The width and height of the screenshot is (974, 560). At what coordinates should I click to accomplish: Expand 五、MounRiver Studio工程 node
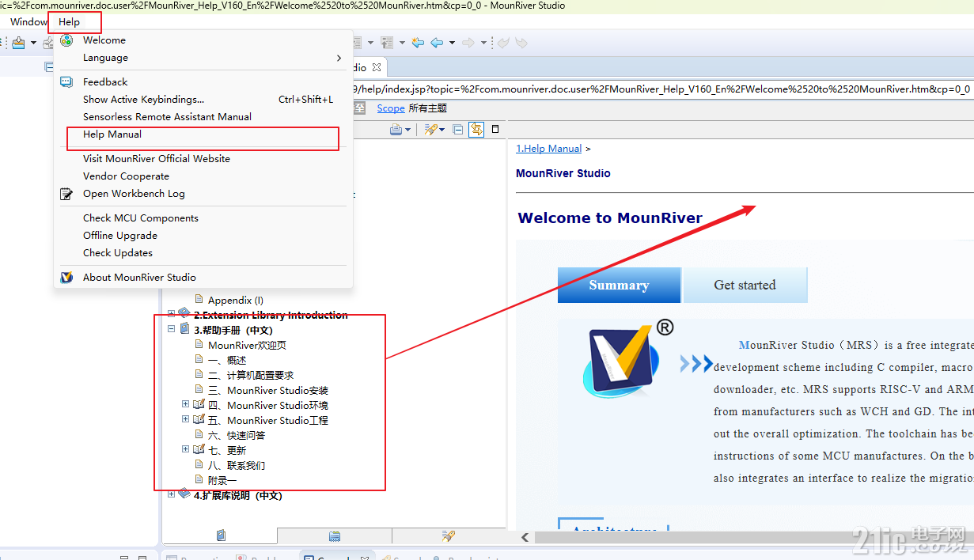tap(186, 419)
